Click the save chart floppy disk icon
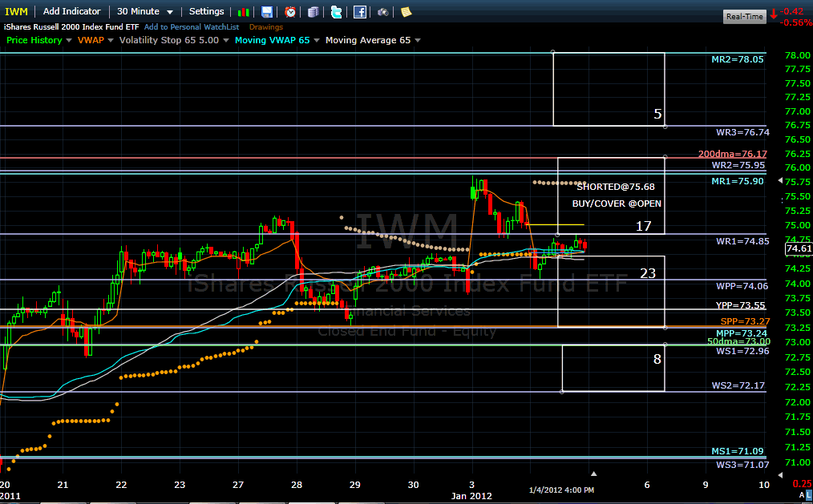Image resolution: width=813 pixels, height=504 pixels. point(267,12)
